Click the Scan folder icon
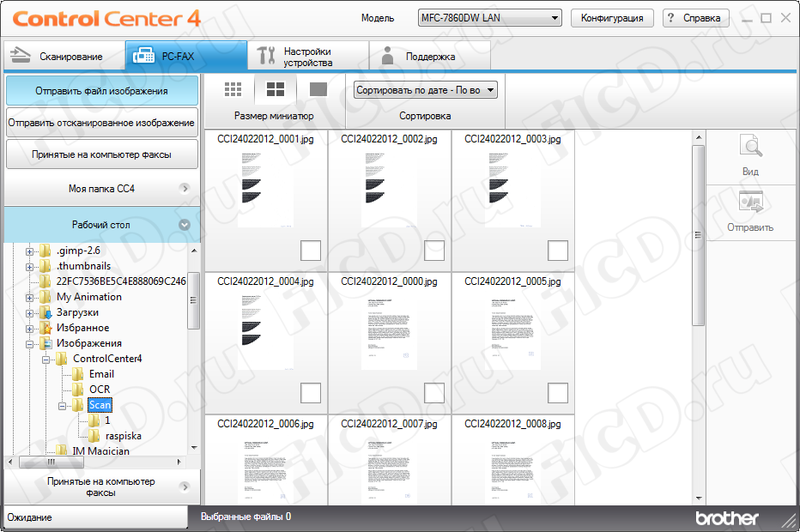 [x=78, y=405]
